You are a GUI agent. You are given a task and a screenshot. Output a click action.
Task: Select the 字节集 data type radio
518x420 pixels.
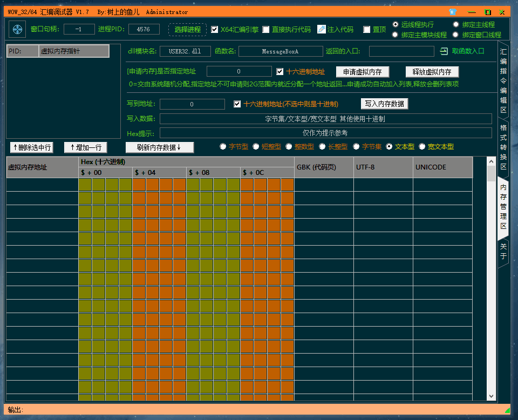coord(356,146)
